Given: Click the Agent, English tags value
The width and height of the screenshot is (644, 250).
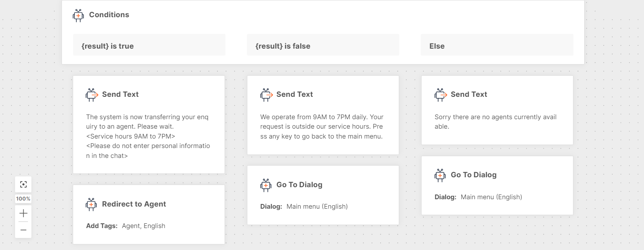Looking at the screenshot, I should 143,226.
